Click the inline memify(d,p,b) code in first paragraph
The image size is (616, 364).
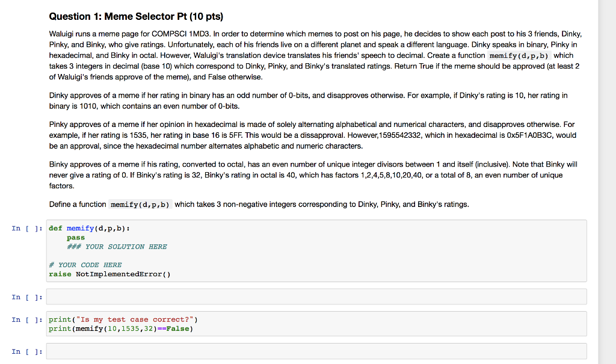click(x=519, y=56)
